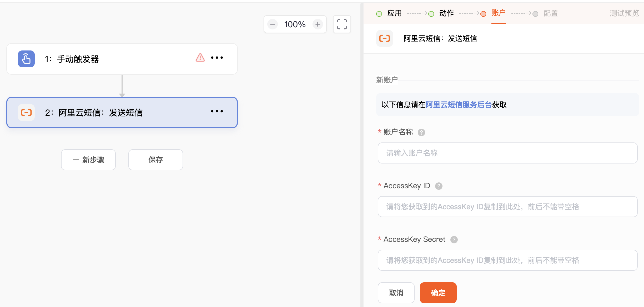Click the warning triangle on step 1
Image resolution: width=644 pixels, height=307 pixels.
pyautogui.click(x=200, y=57)
